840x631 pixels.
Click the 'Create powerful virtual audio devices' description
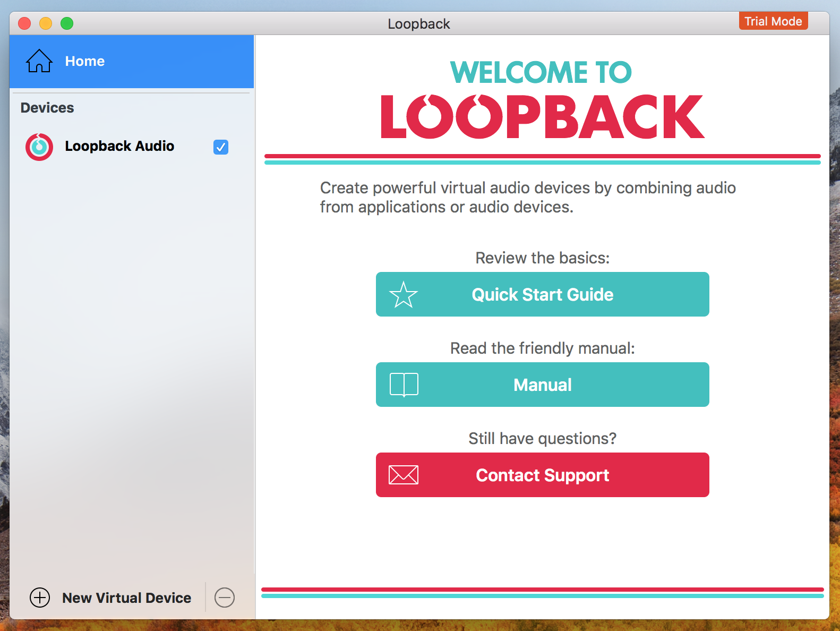click(528, 197)
